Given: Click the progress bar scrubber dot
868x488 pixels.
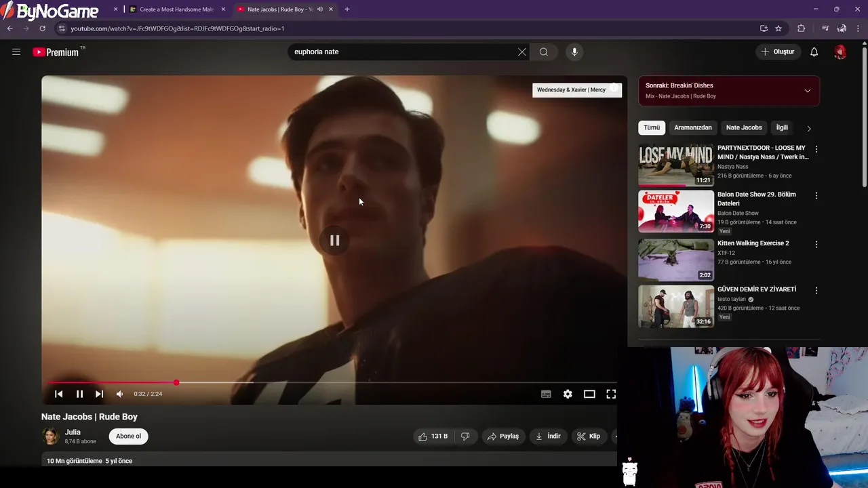Looking at the screenshot, I should click(176, 383).
